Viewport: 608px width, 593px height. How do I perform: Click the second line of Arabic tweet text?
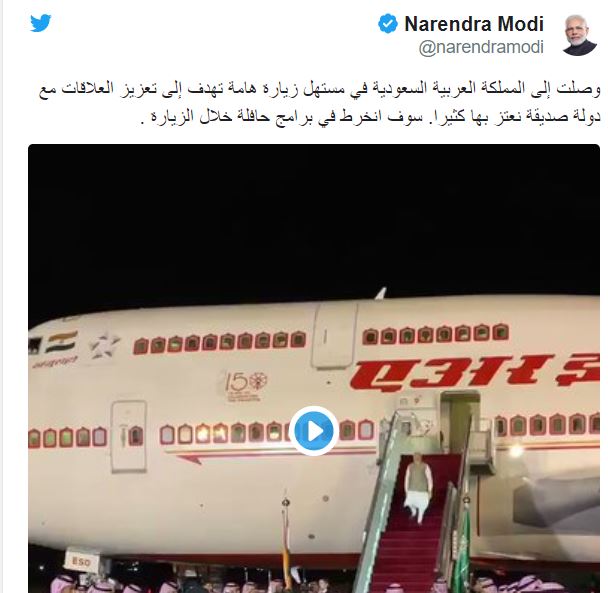click(369, 116)
